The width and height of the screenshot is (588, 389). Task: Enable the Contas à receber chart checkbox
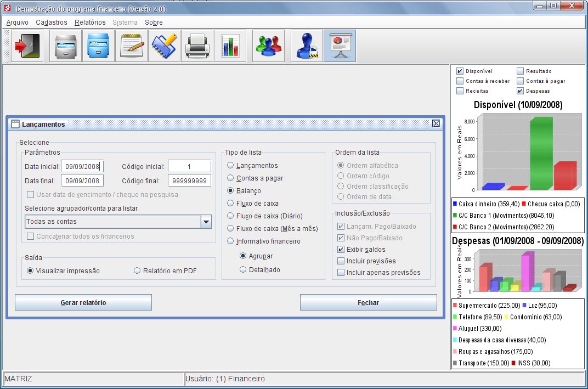pyautogui.click(x=460, y=81)
